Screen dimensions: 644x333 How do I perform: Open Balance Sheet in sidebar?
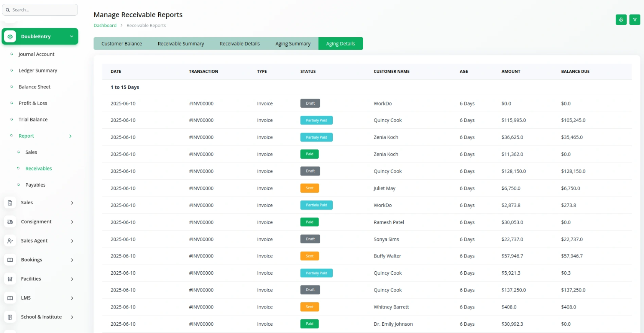[34, 87]
